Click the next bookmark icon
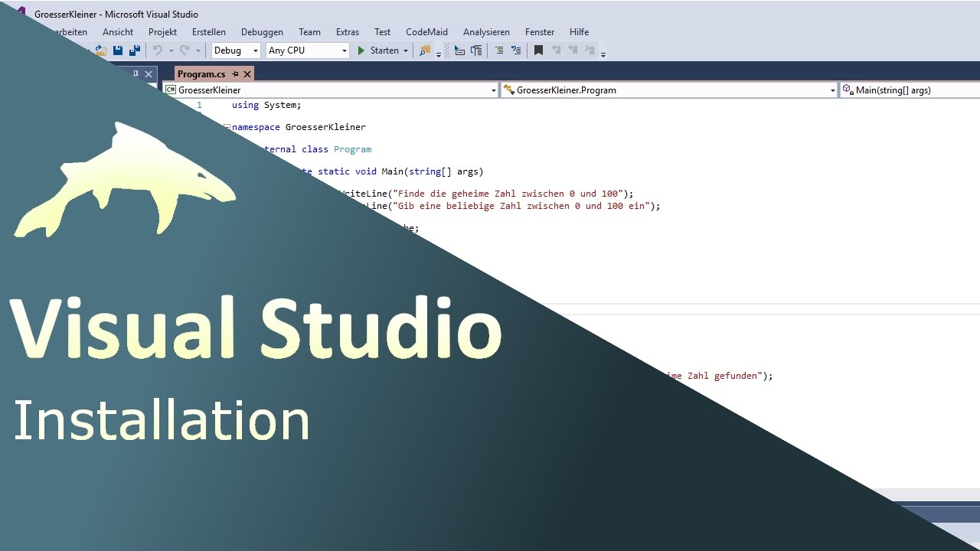This screenshot has width=980, height=551. (x=573, y=51)
